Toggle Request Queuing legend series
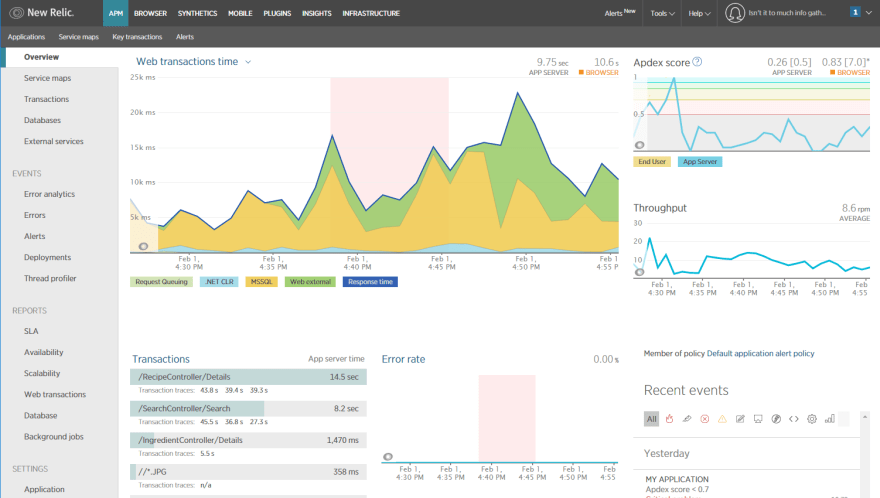This screenshot has width=880, height=498. click(x=161, y=282)
